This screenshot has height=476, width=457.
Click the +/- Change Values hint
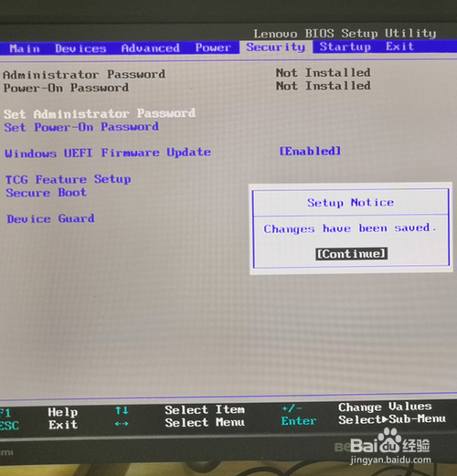click(x=356, y=407)
